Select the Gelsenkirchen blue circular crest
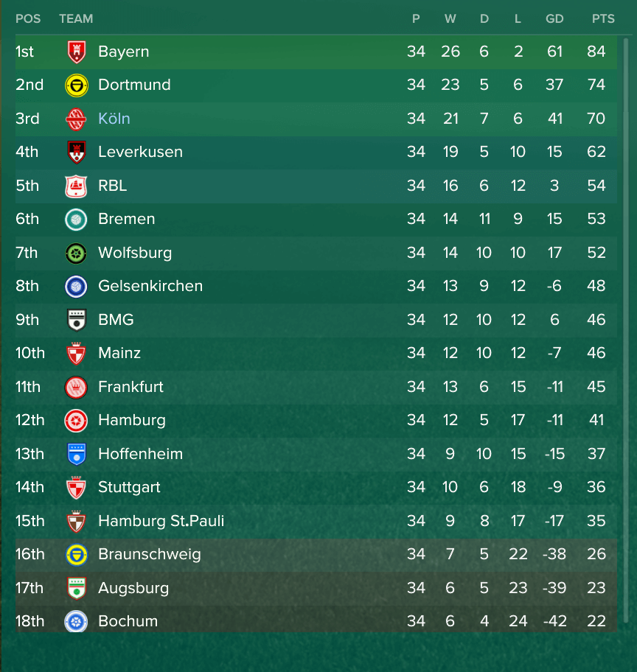Image resolution: width=637 pixels, height=672 pixels. point(76,287)
